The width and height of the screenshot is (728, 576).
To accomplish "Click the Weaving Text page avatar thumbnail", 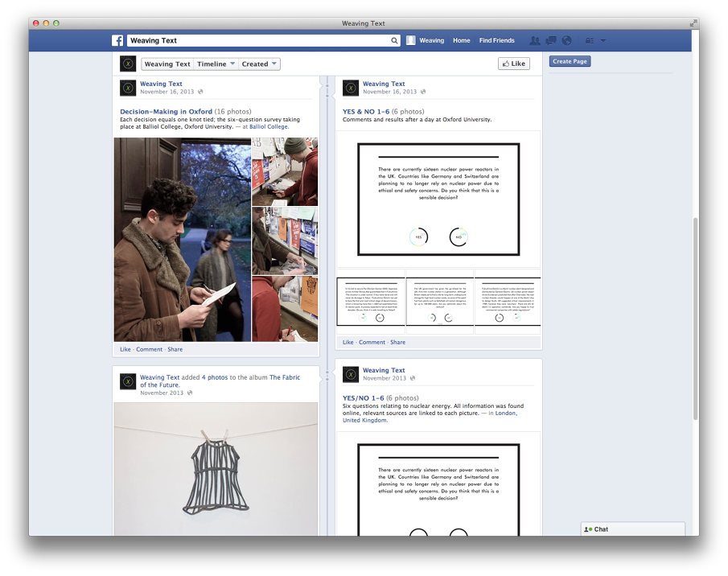I will click(x=128, y=63).
